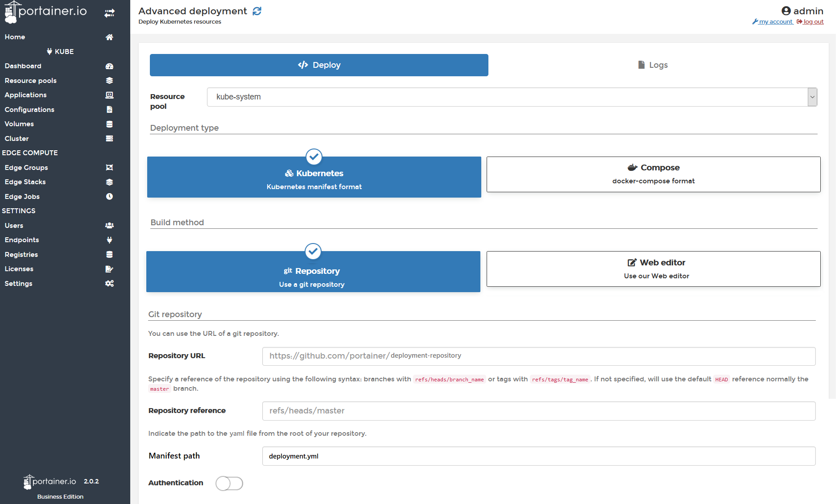Open Resource pools in the sidebar
The image size is (839, 504).
click(30, 81)
